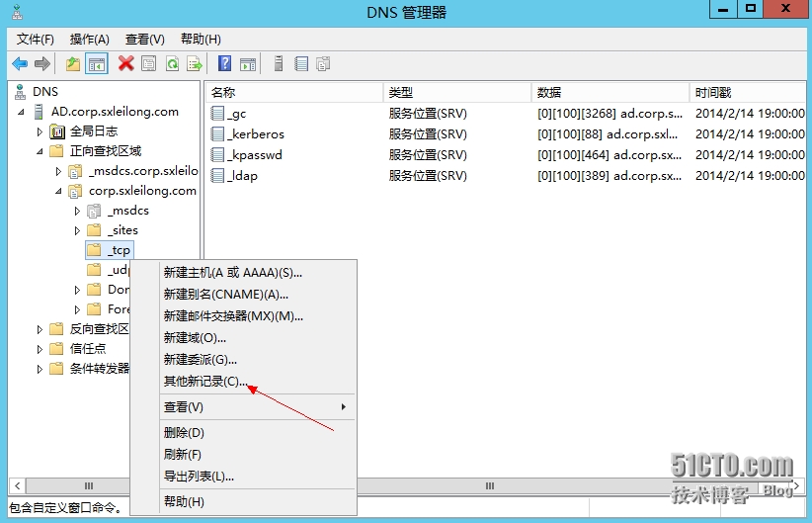Image resolution: width=812 pixels, height=523 pixels.
Task: Expand the _sites folder node
Action: click(77, 230)
